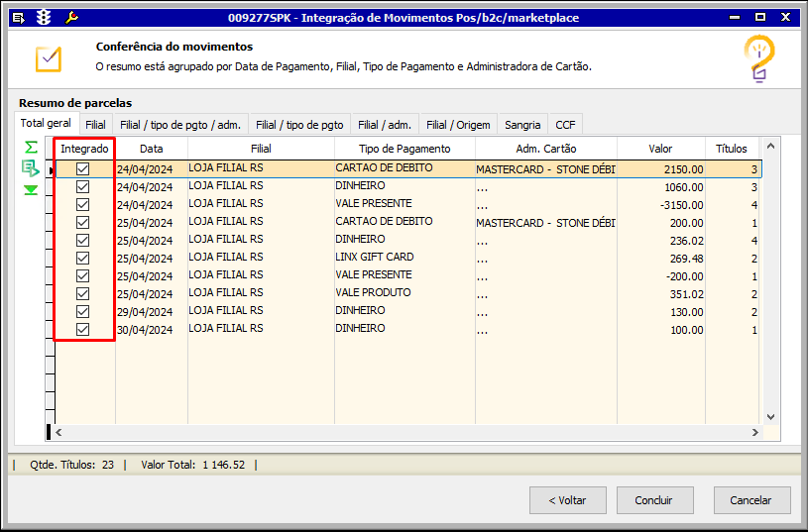
Task: Click the menu list icon in title bar
Action: (19, 18)
